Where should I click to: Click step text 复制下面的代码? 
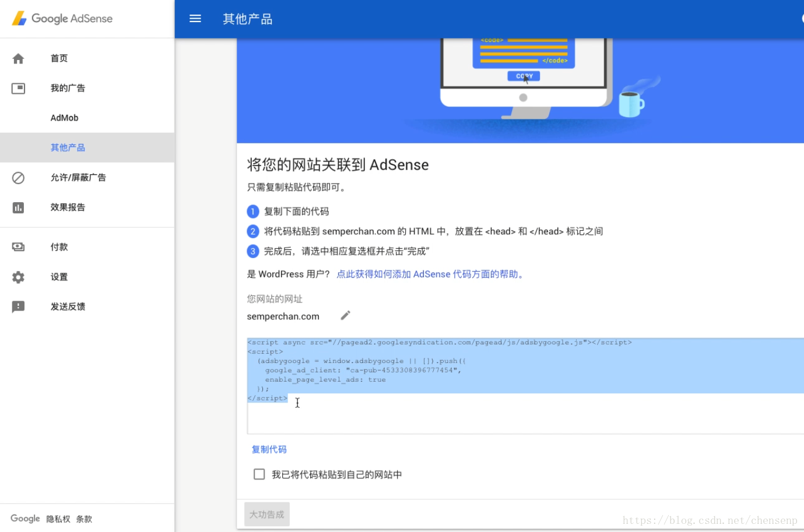pos(297,212)
